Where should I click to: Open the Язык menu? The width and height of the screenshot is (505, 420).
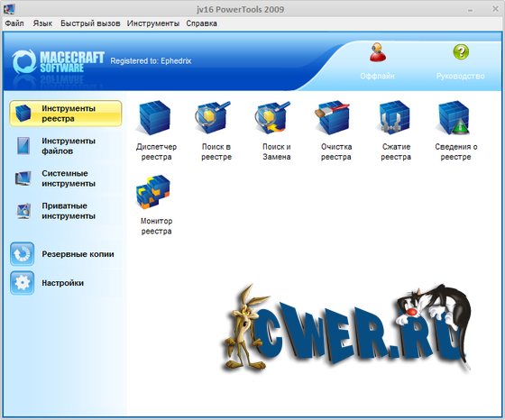pyautogui.click(x=42, y=23)
